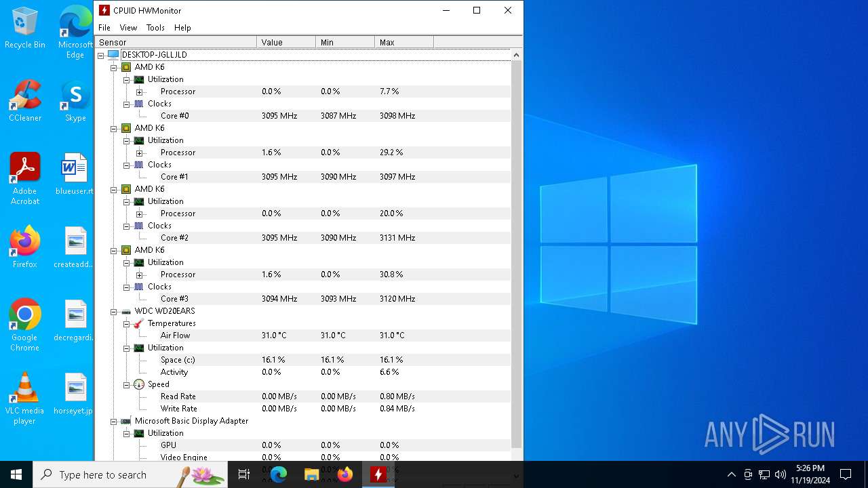Click the 30.8 % max value

click(391, 274)
